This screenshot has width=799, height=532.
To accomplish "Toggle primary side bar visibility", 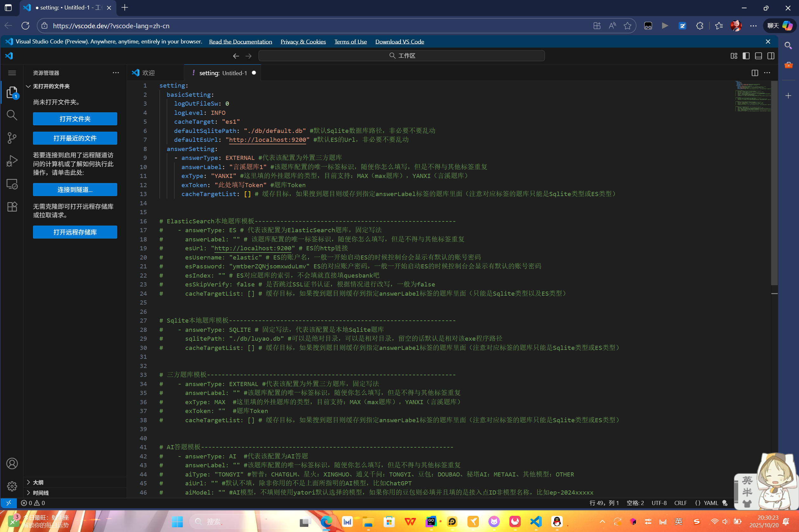I will (746, 56).
